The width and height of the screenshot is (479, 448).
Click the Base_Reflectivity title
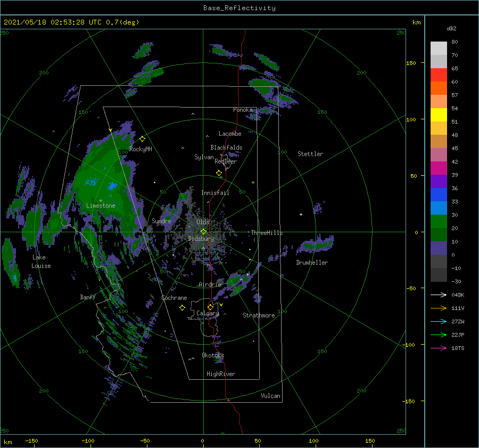click(x=240, y=8)
